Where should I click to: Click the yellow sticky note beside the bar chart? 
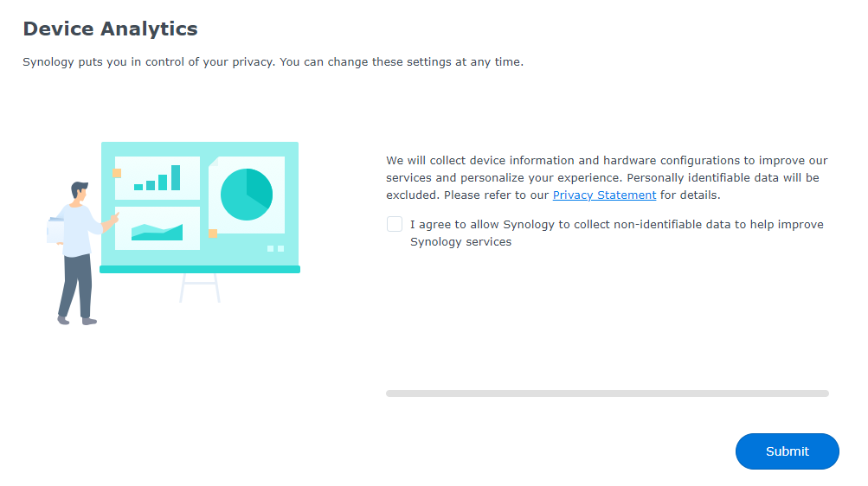[117, 174]
